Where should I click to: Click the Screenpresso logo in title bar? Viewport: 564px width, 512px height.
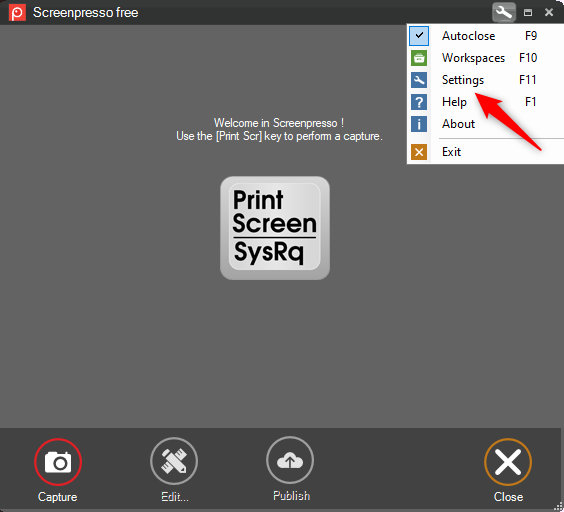[x=17, y=13]
